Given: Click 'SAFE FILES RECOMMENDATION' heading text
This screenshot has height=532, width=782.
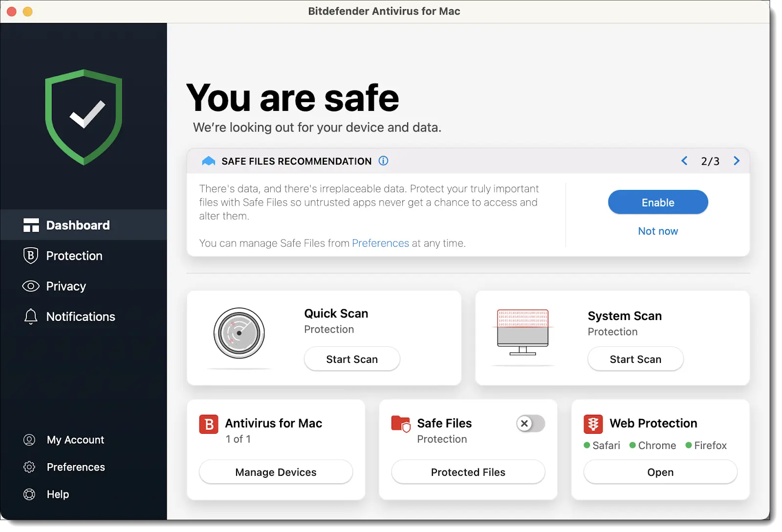Looking at the screenshot, I should [297, 161].
